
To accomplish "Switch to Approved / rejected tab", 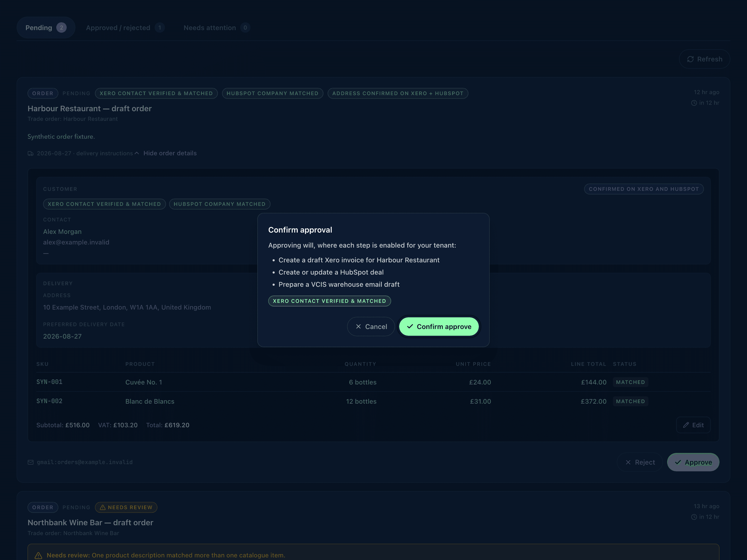I will tap(125, 28).
